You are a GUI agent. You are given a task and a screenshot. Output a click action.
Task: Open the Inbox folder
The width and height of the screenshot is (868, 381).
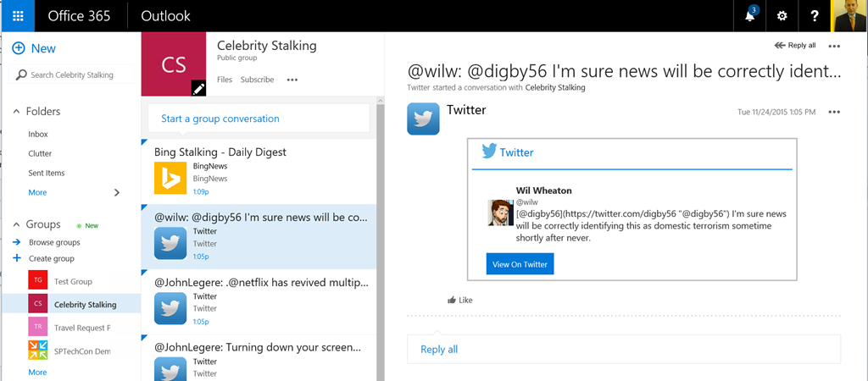point(38,134)
